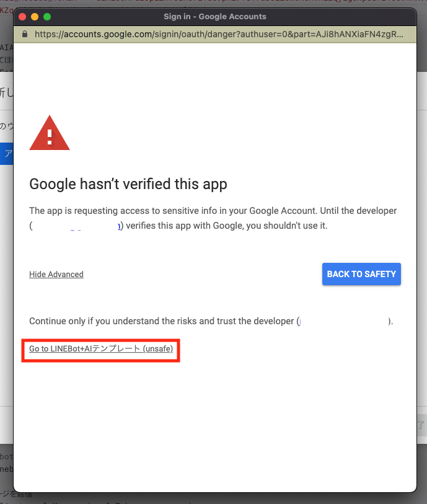The width and height of the screenshot is (427, 504).
Task: Click the dimmed background below the dialog
Action: [217, 498]
